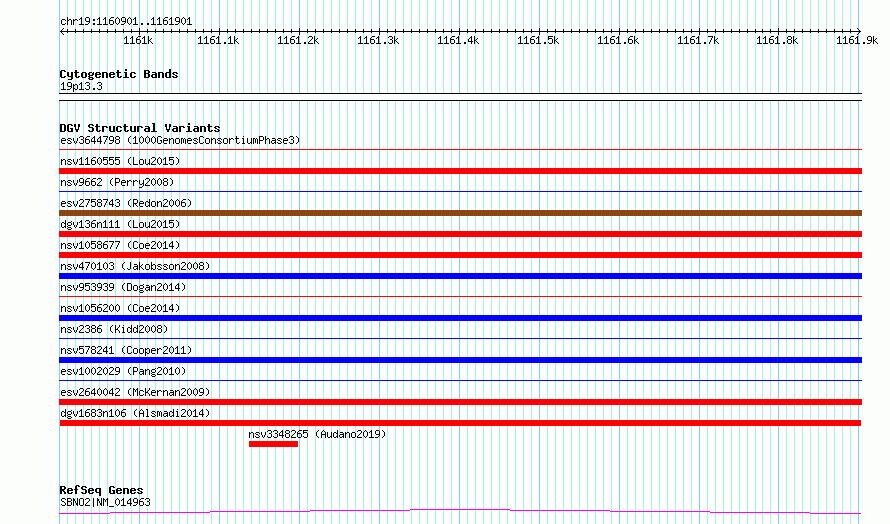
Task: Click the 1161.9k ruler position
Action: [857, 40]
